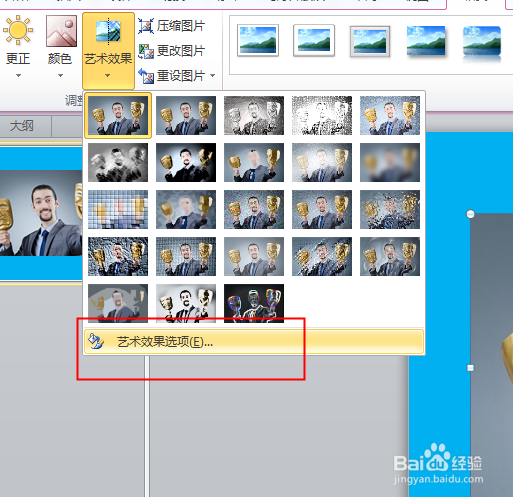This screenshot has height=497, width=513.
Task: Select third picture style with gray metal frame
Action: 370,41
